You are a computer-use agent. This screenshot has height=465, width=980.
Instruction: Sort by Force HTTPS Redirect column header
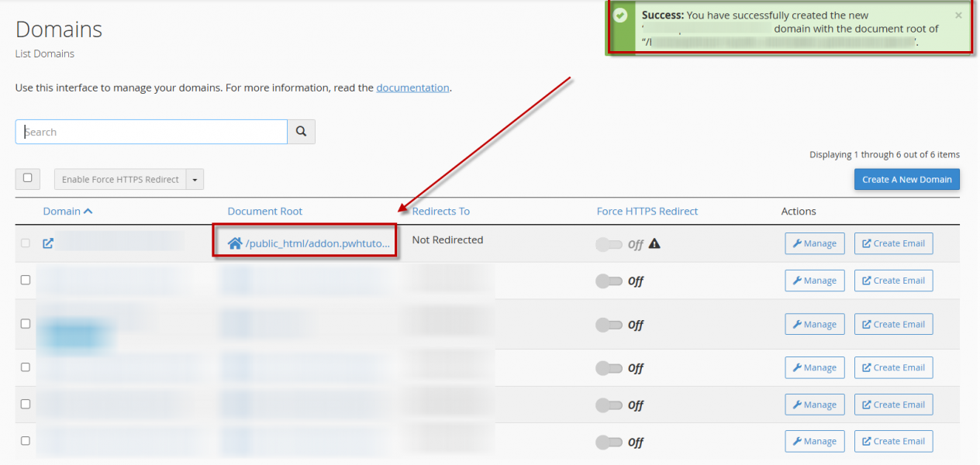coord(647,211)
